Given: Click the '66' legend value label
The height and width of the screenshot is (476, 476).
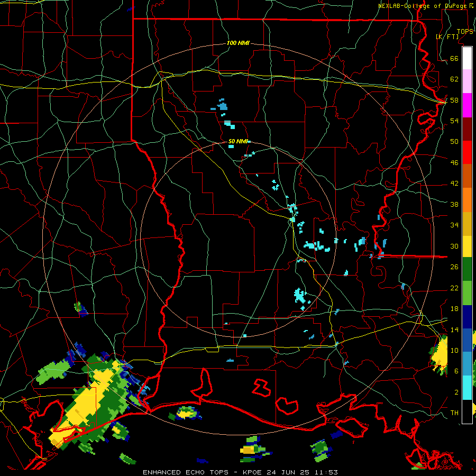Looking at the screenshot, I should [x=454, y=58].
